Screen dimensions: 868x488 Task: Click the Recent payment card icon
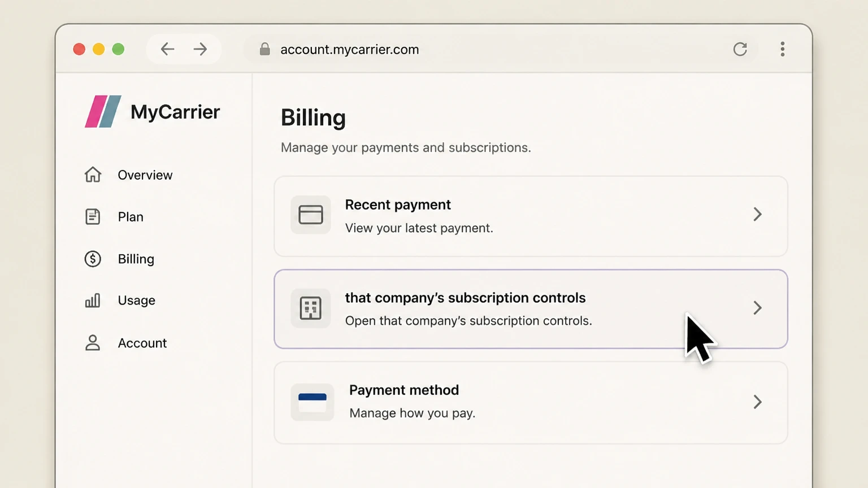(311, 215)
